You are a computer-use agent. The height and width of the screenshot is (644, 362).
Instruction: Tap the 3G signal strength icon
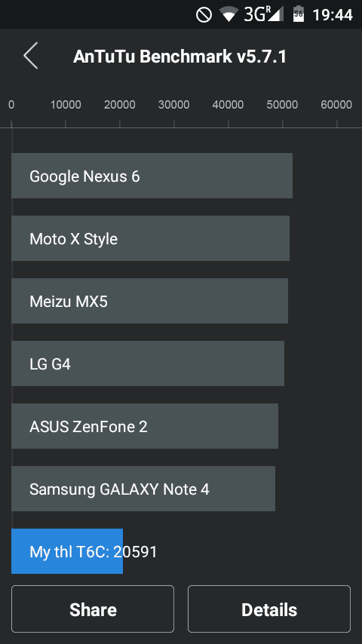[x=263, y=14]
